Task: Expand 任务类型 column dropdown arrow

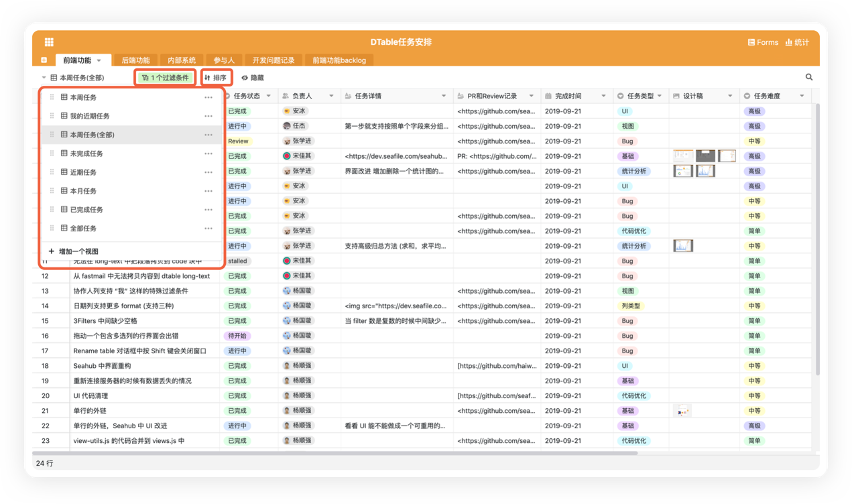Action: tap(660, 97)
